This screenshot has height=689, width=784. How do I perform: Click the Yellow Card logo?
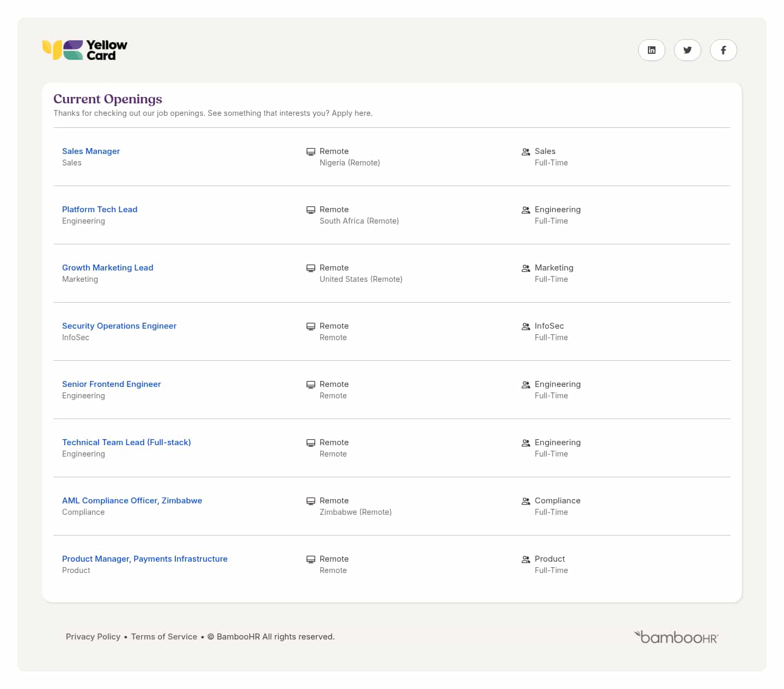85,50
